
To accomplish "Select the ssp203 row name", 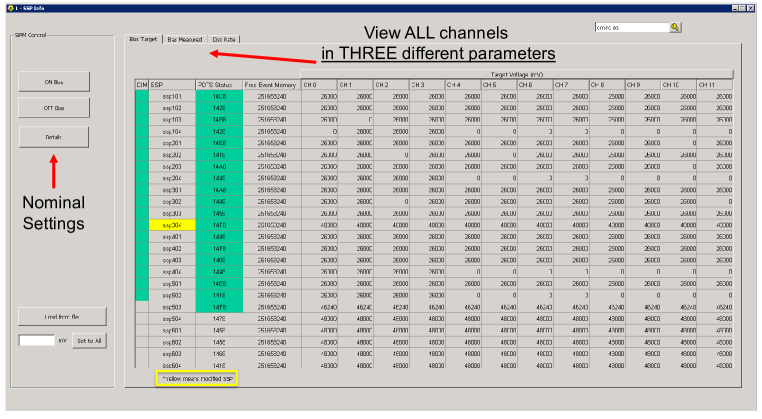I will point(172,167).
